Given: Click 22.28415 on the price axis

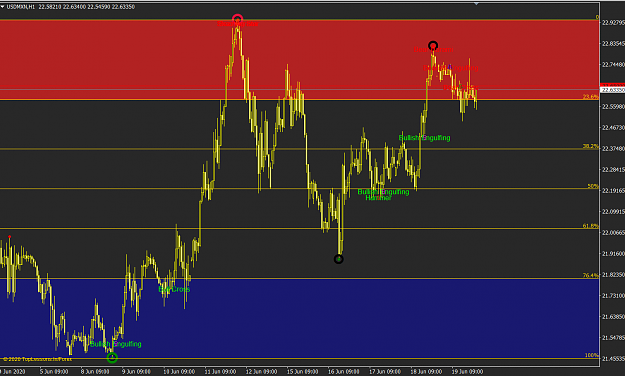Looking at the screenshot, I should (x=613, y=170).
